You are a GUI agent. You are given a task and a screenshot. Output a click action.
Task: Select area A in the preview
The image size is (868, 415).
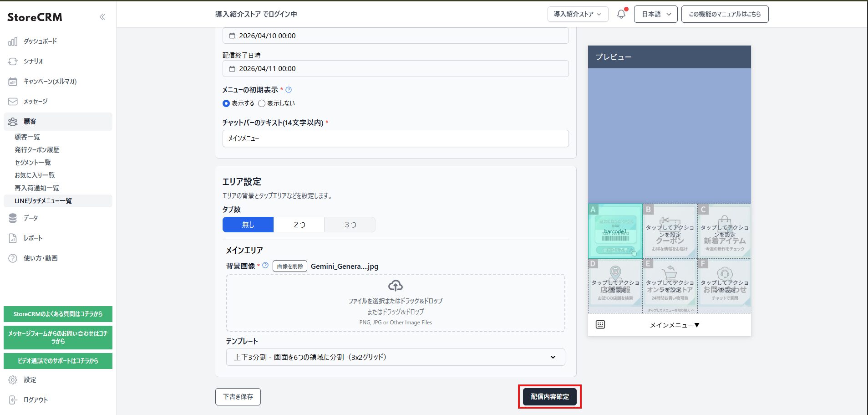615,231
